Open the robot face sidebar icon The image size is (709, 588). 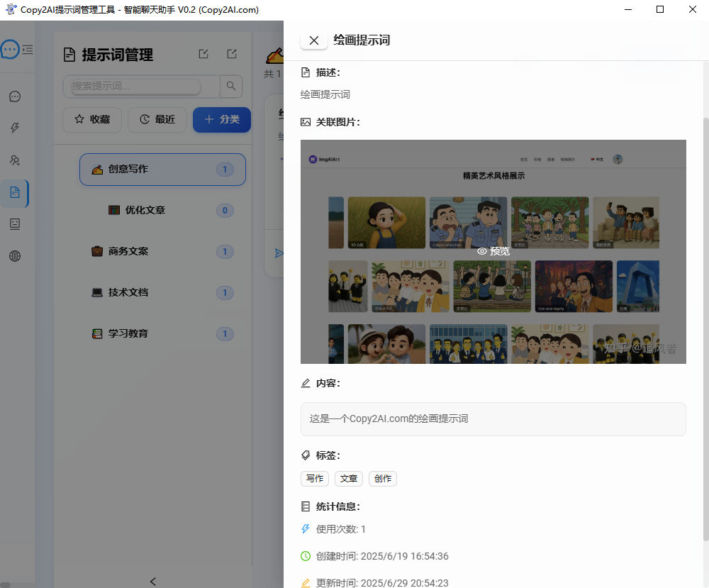coord(15,224)
